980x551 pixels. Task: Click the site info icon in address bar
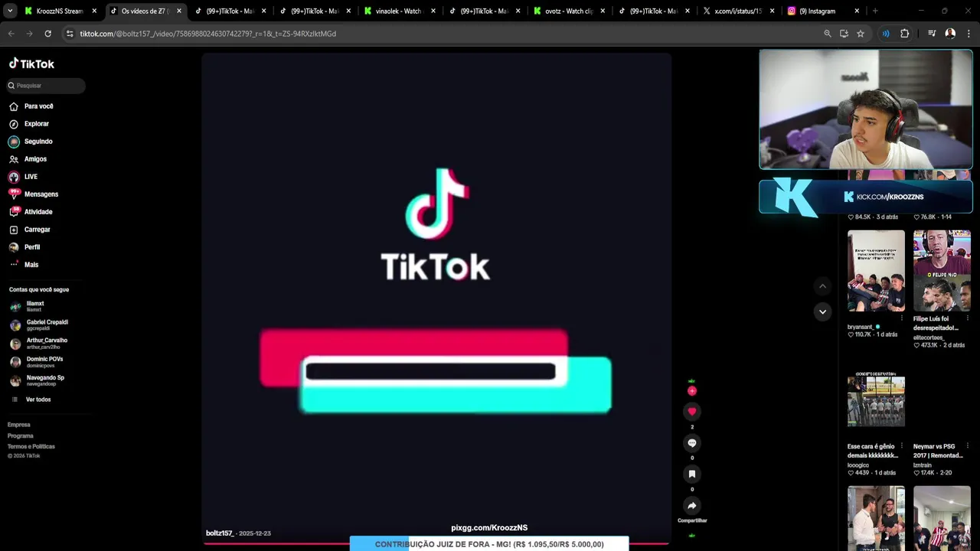70,34
